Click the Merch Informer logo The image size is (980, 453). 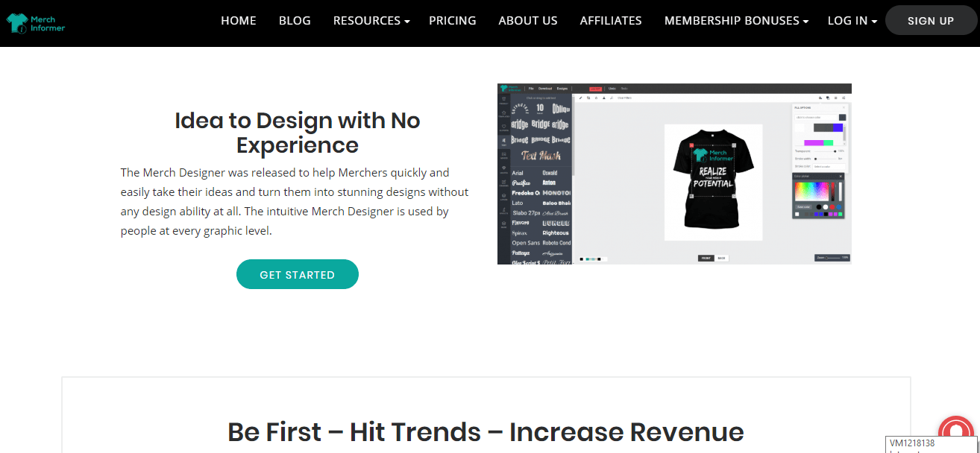[x=36, y=22]
